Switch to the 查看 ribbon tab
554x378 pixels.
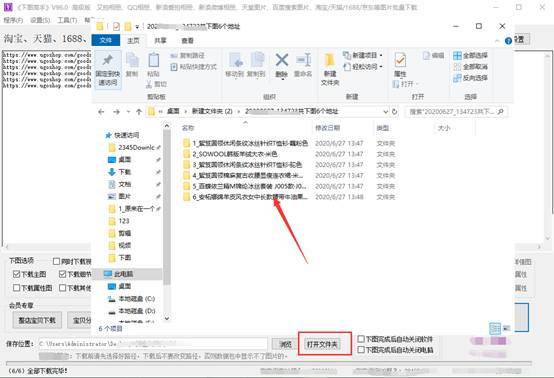(187, 41)
